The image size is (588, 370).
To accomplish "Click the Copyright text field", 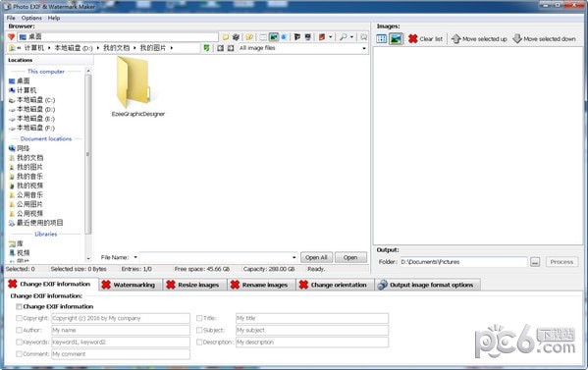I will pyautogui.click(x=121, y=318).
